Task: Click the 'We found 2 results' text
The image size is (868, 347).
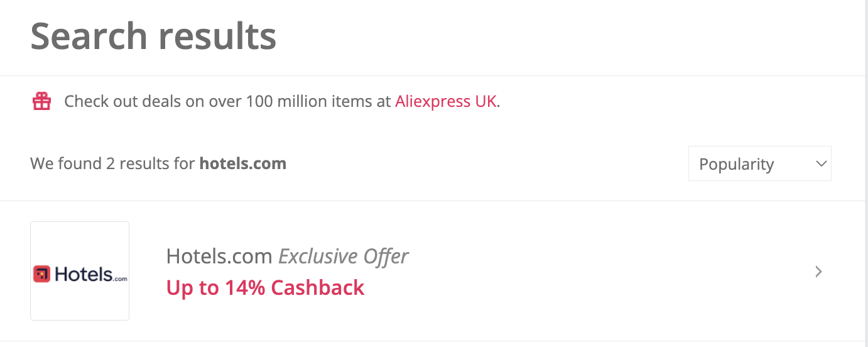Action: coord(113,163)
